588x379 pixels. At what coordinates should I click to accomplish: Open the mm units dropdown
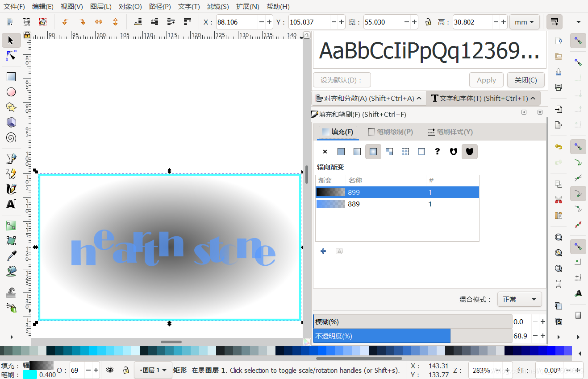[524, 22]
